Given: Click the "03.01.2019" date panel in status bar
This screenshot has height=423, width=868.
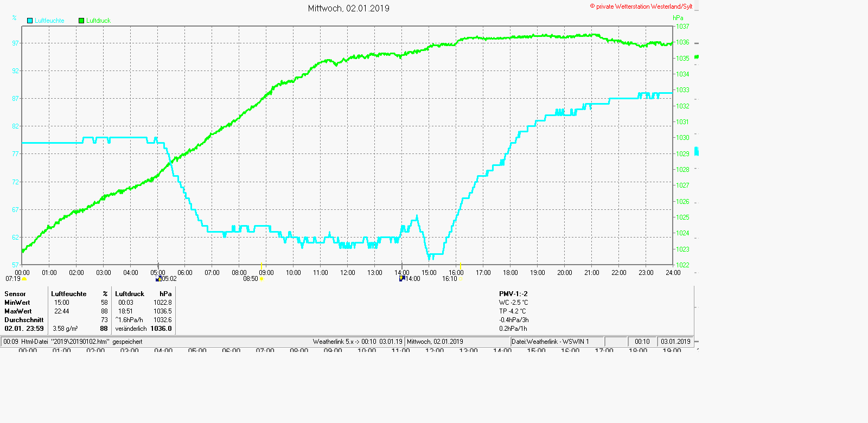Looking at the screenshot, I should (675, 342).
